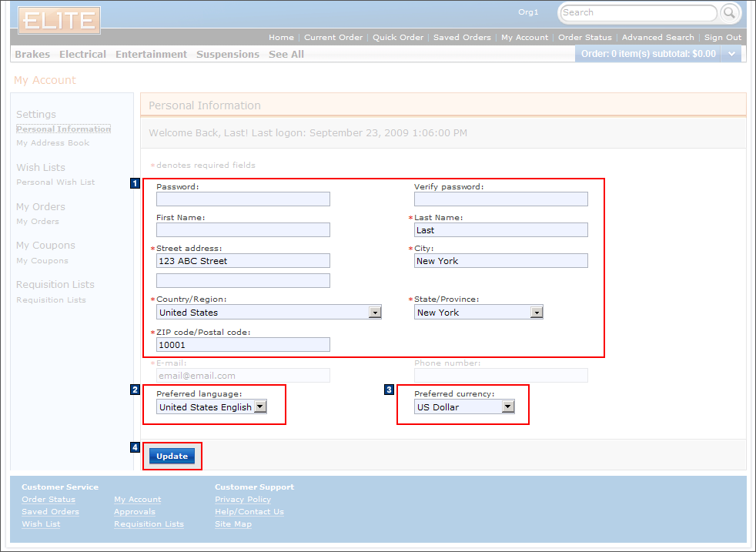This screenshot has height=552, width=756.
Task: Click the Welcome Back last logon message
Action: [x=308, y=132]
